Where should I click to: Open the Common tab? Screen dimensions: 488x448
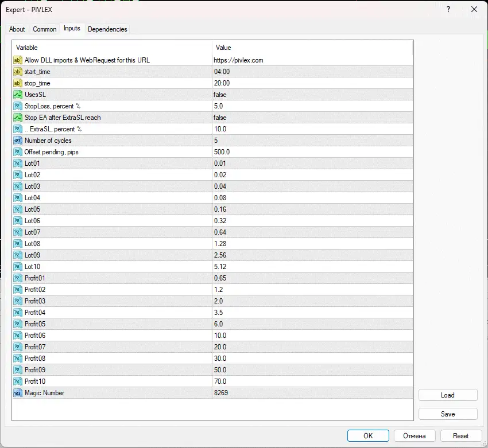click(x=44, y=29)
